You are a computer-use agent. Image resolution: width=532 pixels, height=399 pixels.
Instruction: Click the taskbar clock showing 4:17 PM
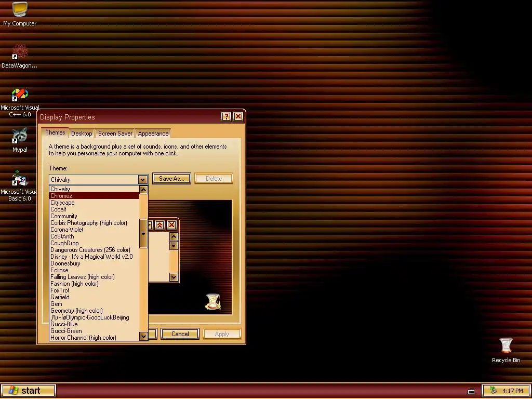tap(513, 391)
